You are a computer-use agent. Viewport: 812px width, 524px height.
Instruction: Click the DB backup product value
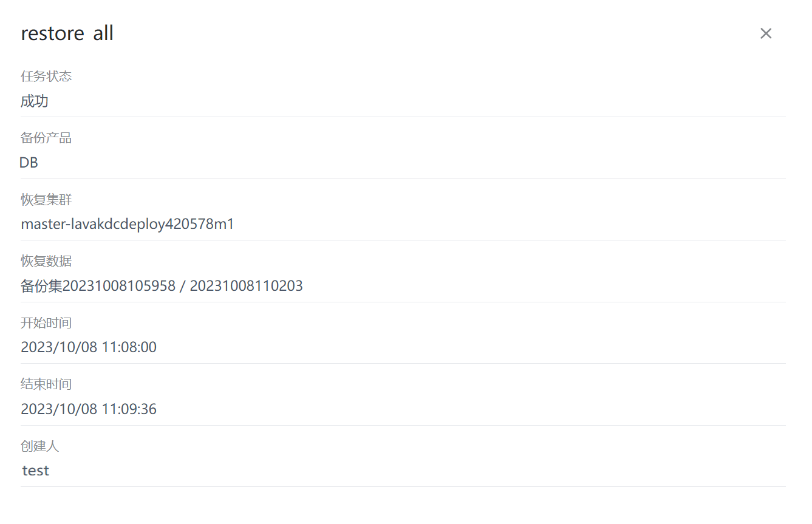point(29,163)
